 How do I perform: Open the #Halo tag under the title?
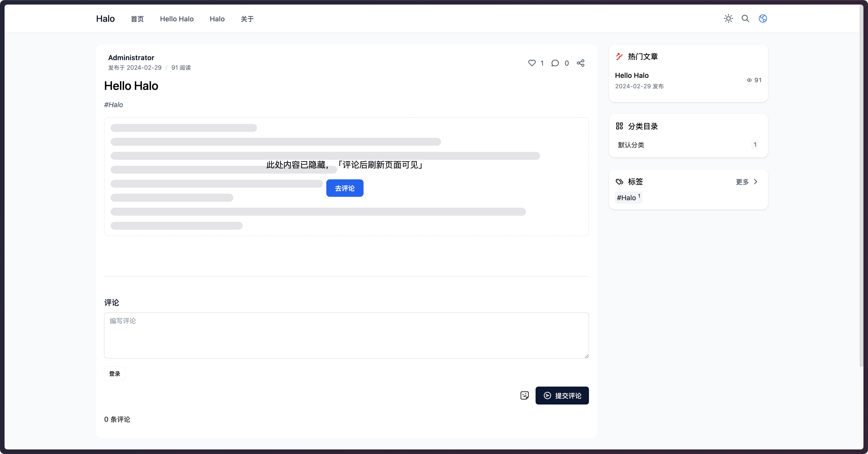114,105
